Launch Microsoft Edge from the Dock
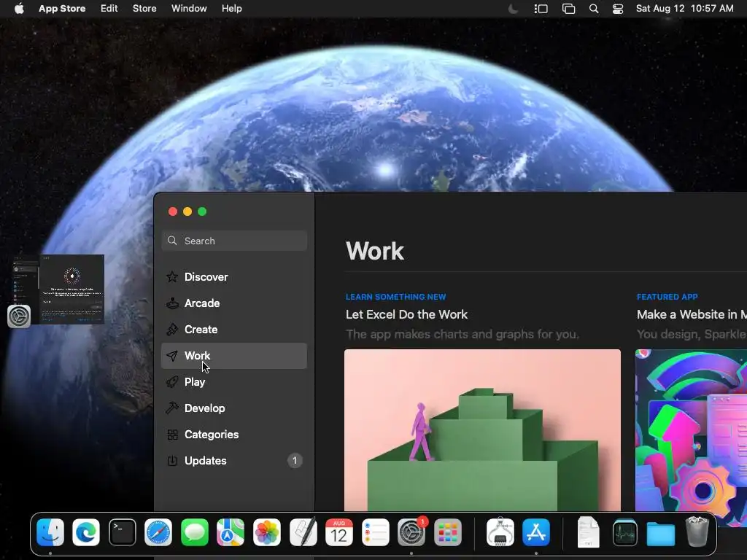747x560 pixels. pos(86,532)
